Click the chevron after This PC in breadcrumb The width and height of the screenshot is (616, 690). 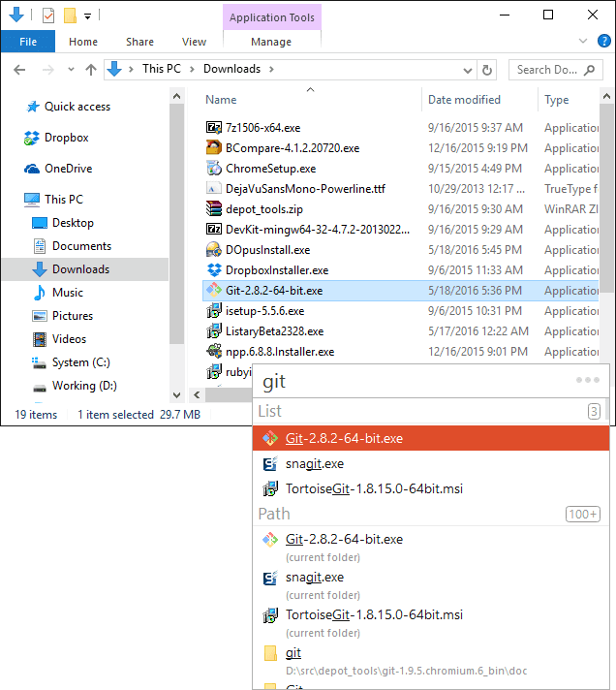tap(192, 69)
